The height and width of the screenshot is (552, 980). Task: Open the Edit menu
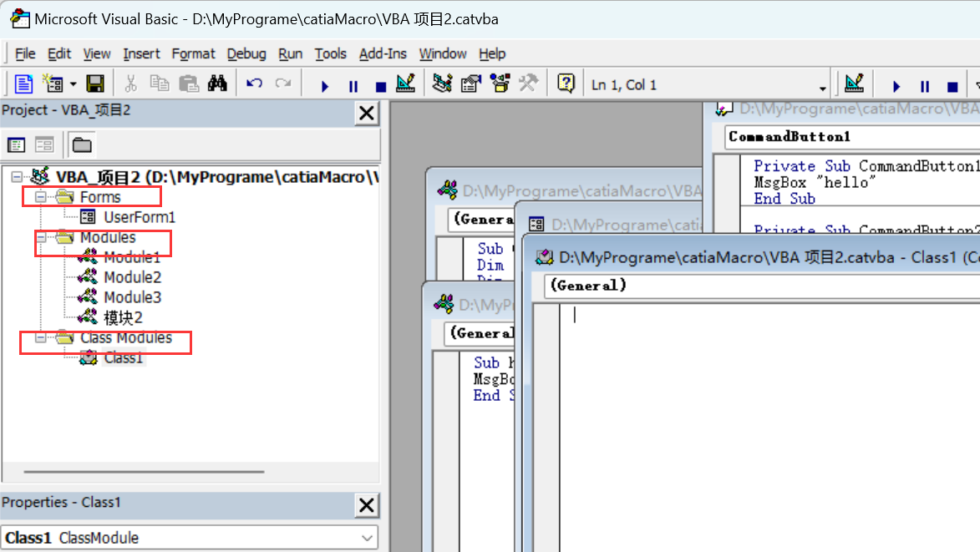coord(59,53)
